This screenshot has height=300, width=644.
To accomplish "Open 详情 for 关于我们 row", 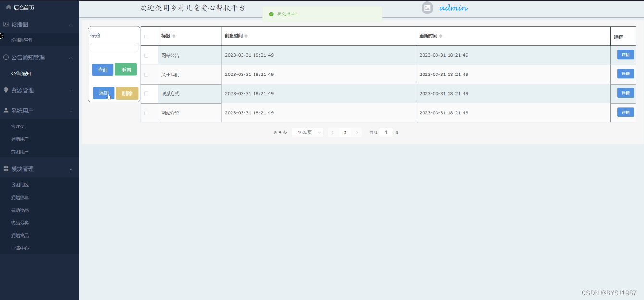I will pos(625,74).
